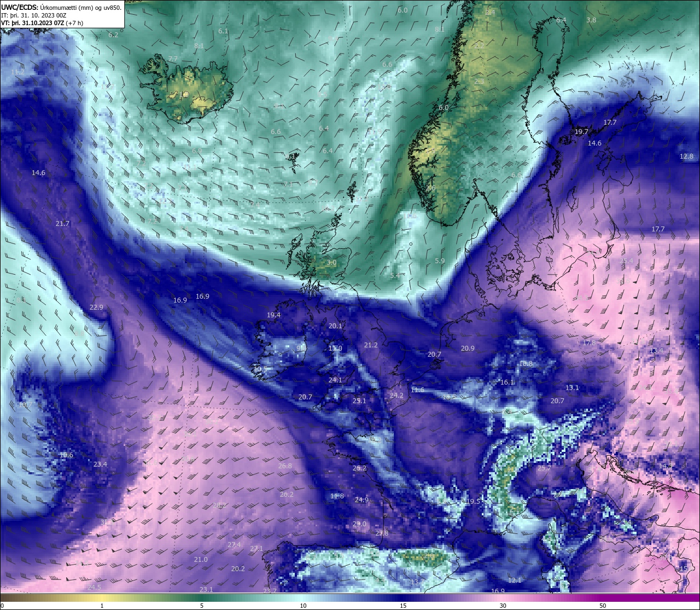The width and height of the screenshot is (700, 610).
Task: Click the 7.7 value over Iceland
Action: coord(173,59)
